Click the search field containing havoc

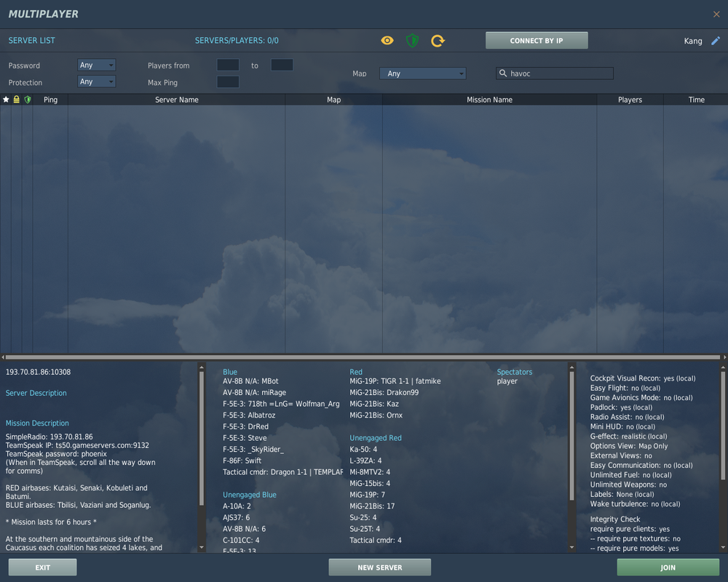[555, 73]
